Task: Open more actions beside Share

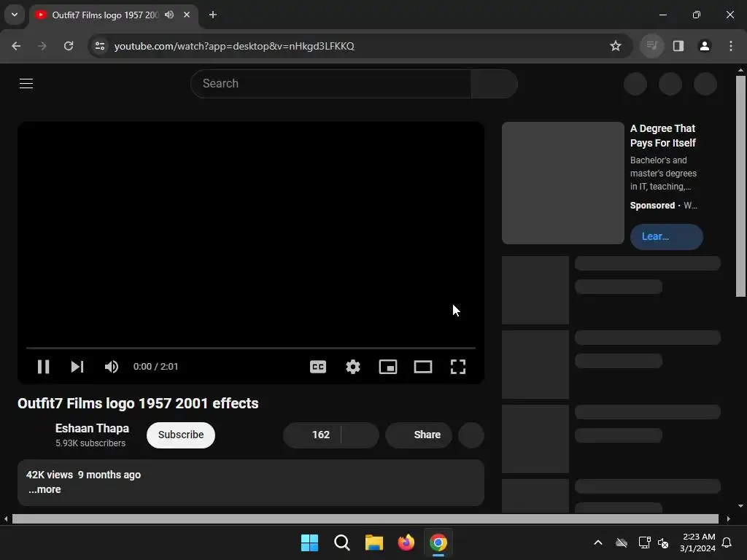Action: pos(471,435)
